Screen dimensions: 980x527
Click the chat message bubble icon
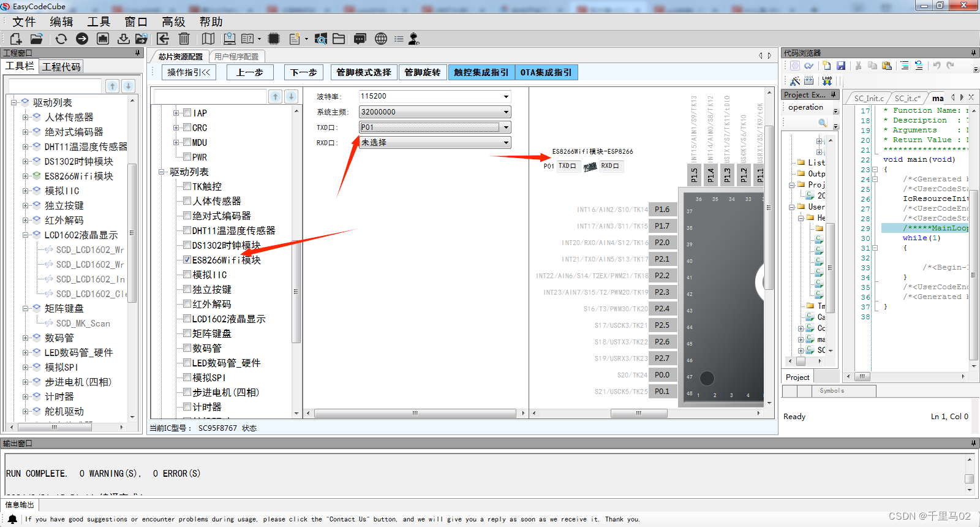coord(360,39)
